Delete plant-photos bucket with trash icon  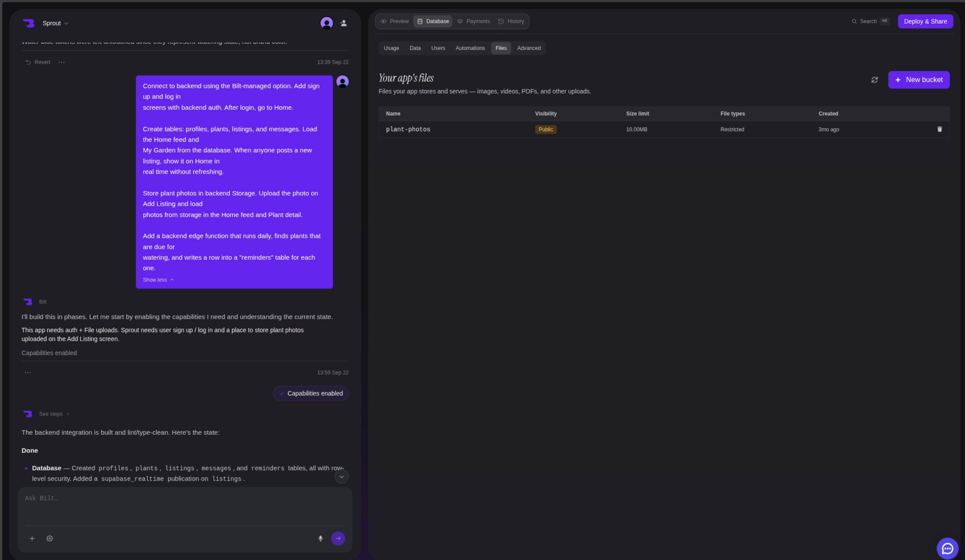pos(939,129)
